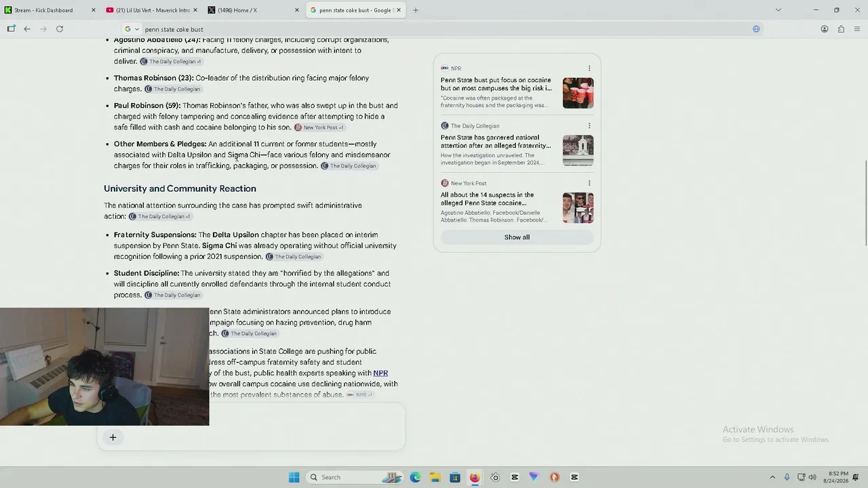Open the list all tabs chevron
Image resolution: width=868 pixels, height=488 pixels.
[x=778, y=10]
